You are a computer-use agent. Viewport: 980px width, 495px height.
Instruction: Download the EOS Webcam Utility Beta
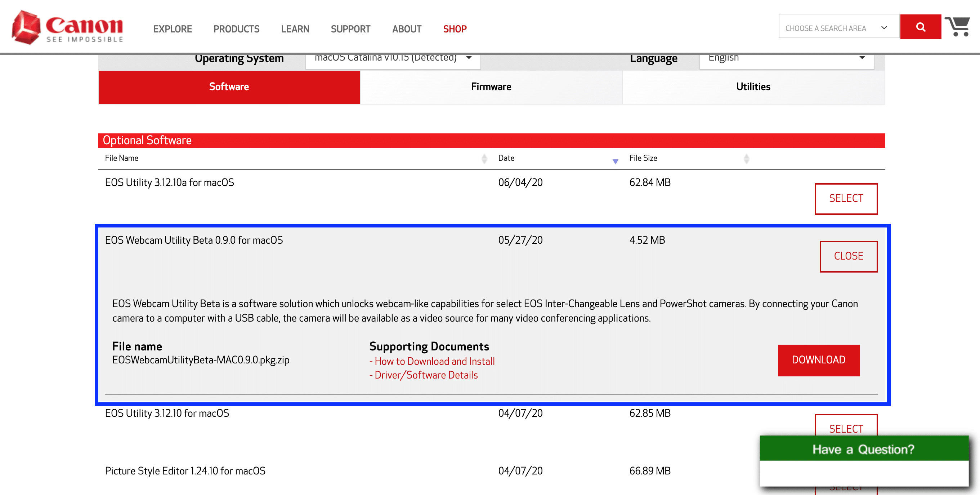pos(818,360)
